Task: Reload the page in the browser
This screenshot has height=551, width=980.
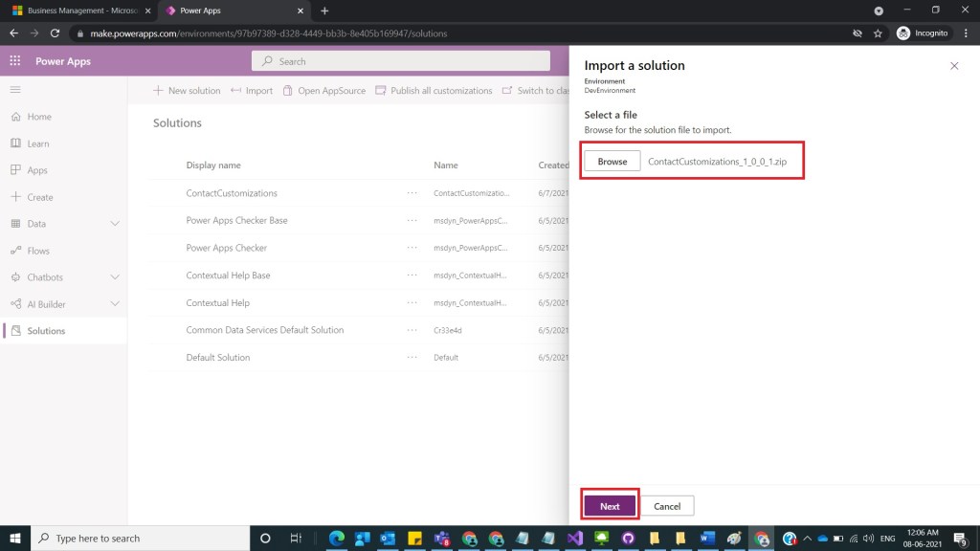Action: pos(56,33)
